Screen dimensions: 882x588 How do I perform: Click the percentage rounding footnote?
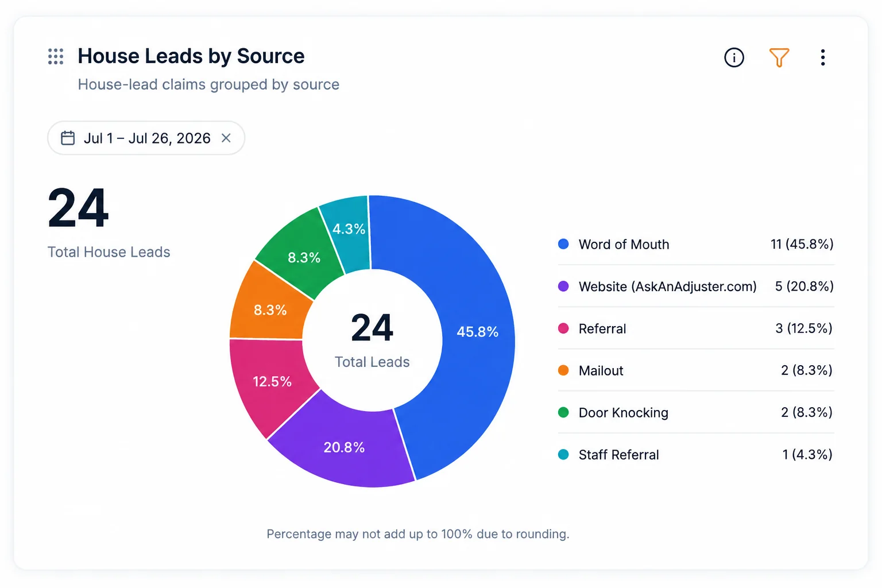click(418, 534)
